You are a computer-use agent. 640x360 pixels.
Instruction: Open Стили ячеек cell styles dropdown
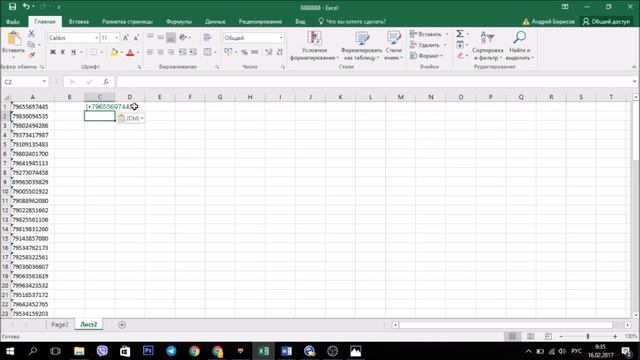pos(393,46)
